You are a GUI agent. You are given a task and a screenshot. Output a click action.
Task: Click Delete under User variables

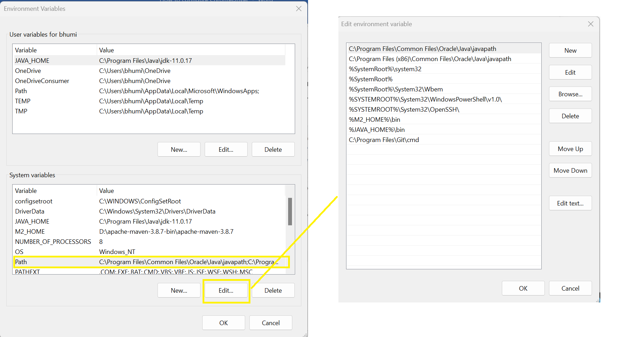(x=273, y=149)
